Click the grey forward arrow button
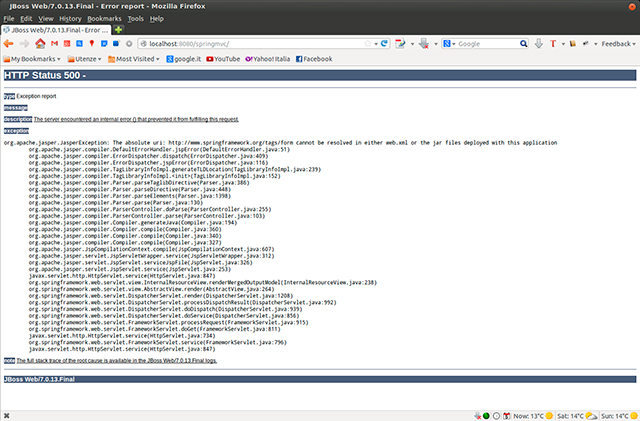This screenshot has width=640, height=421. [x=24, y=44]
